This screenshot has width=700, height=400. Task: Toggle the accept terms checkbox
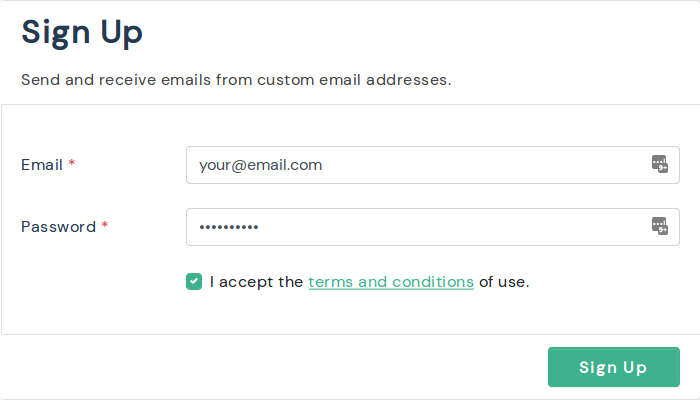[x=194, y=282]
